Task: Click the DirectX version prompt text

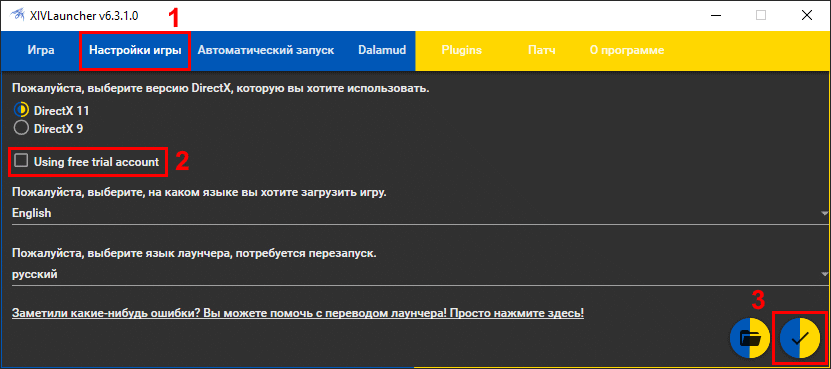Action: 220,89
